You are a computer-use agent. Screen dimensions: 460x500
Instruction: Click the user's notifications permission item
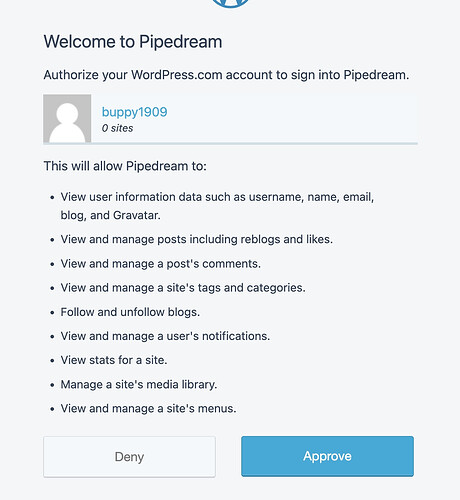coord(165,336)
